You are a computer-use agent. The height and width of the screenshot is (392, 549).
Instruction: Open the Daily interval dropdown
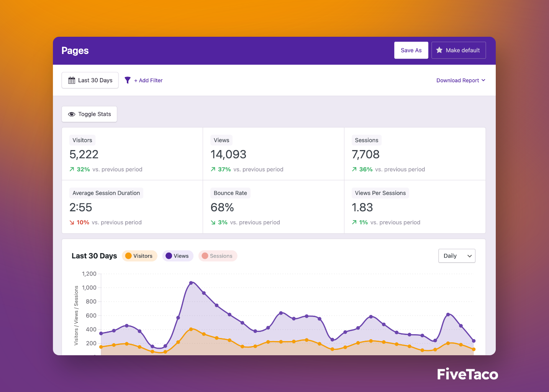click(457, 256)
